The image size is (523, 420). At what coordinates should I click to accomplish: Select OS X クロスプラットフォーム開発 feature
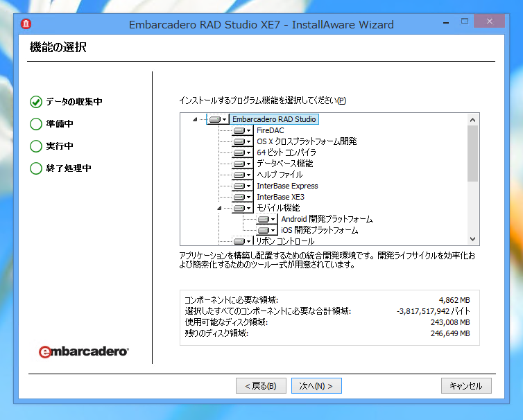[307, 141]
